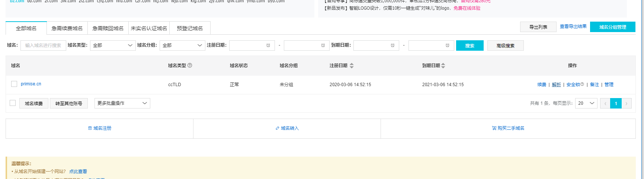
Task: Click the 域名状态 column header
Action: (239, 66)
